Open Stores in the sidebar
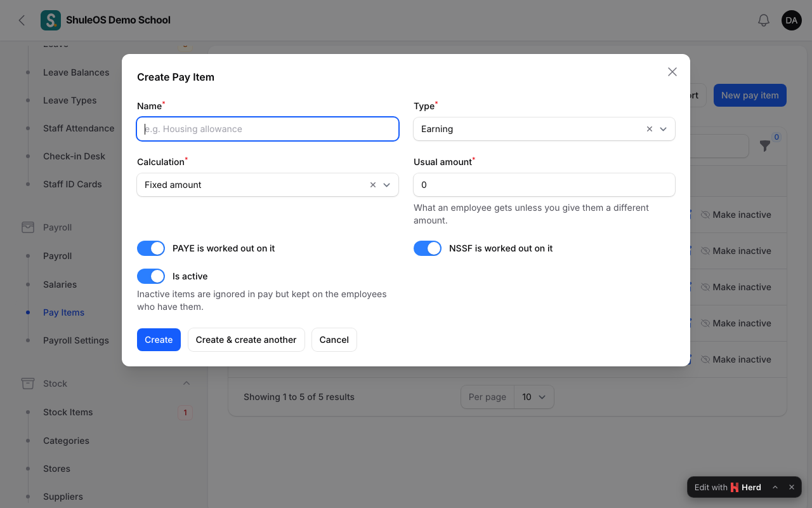The height and width of the screenshot is (508, 812). [x=56, y=469]
